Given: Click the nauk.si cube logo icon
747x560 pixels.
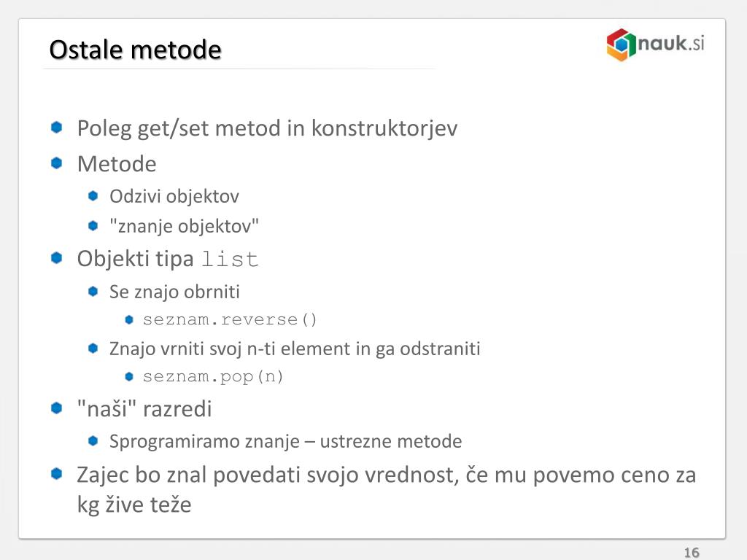Looking at the screenshot, I should tap(621, 44).
